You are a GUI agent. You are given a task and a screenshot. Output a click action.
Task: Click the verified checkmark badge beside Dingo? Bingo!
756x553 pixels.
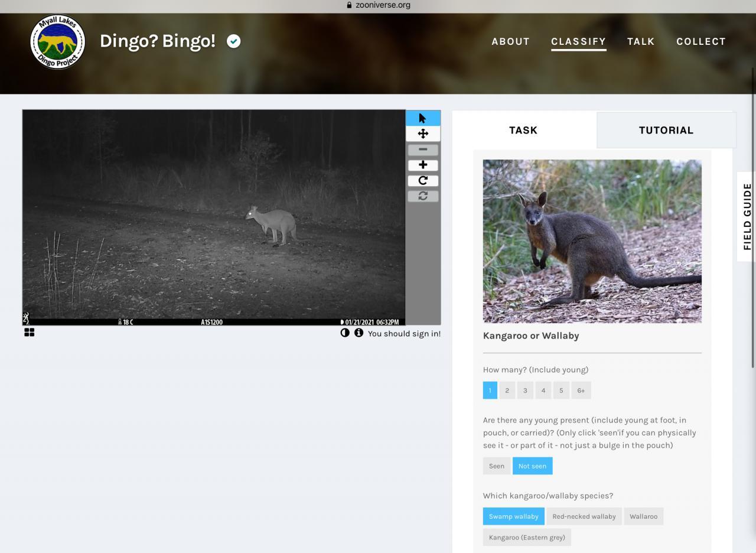(x=234, y=41)
